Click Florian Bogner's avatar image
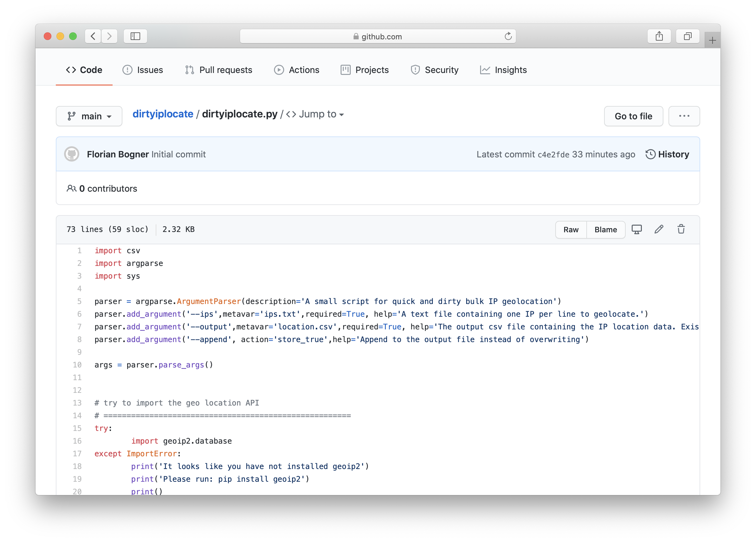The height and width of the screenshot is (542, 756). click(x=72, y=154)
